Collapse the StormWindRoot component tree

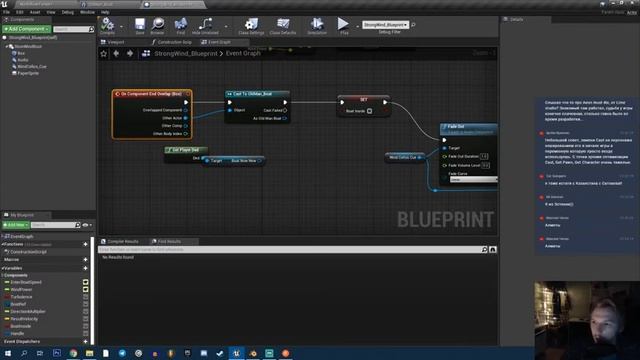[x=7, y=47]
